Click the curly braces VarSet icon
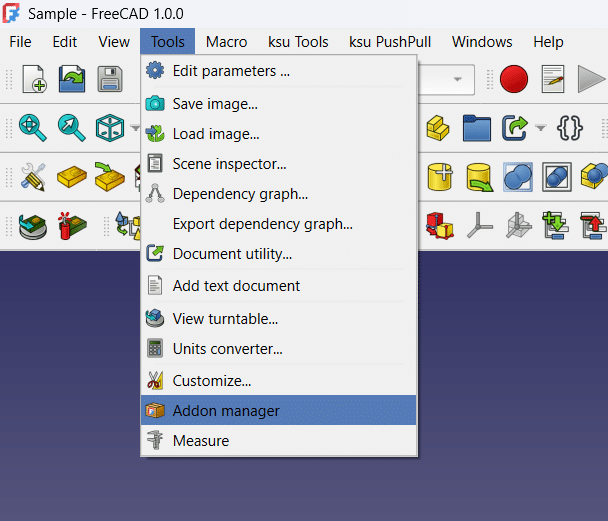The width and height of the screenshot is (608, 521). coord(570,128)
